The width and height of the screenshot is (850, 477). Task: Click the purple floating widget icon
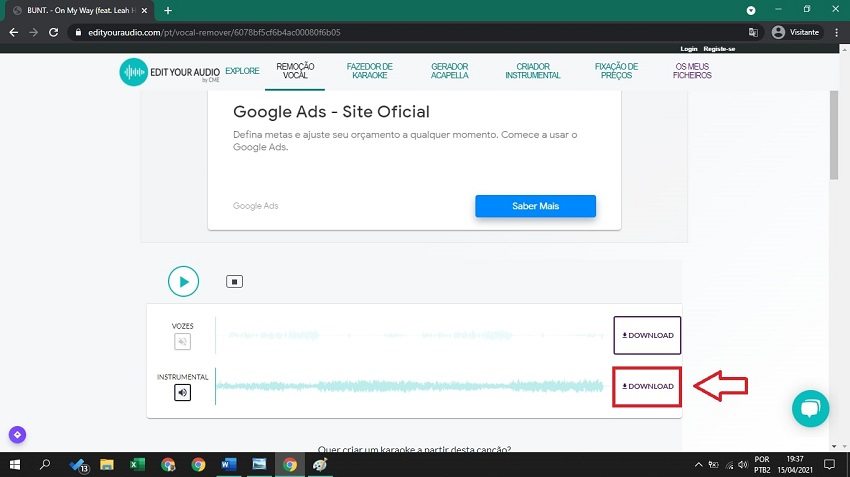17,435
